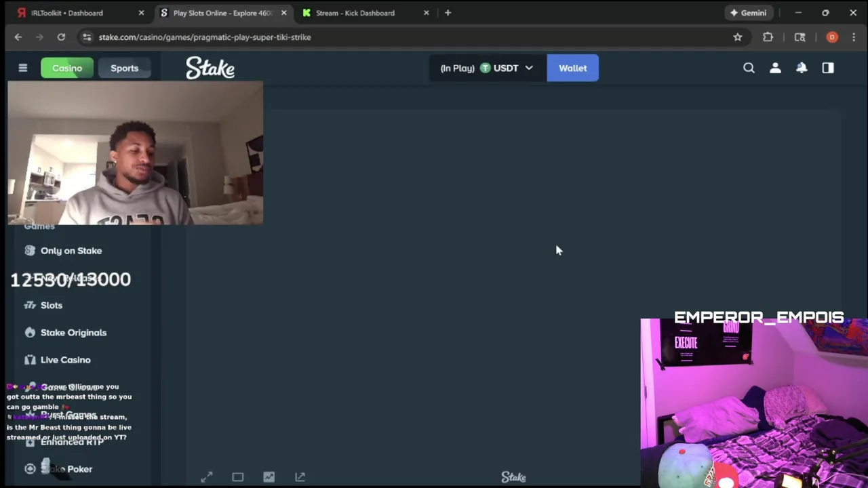Open a new browser tab with the plus
The image size is (868, 488).
click(448, 13)
